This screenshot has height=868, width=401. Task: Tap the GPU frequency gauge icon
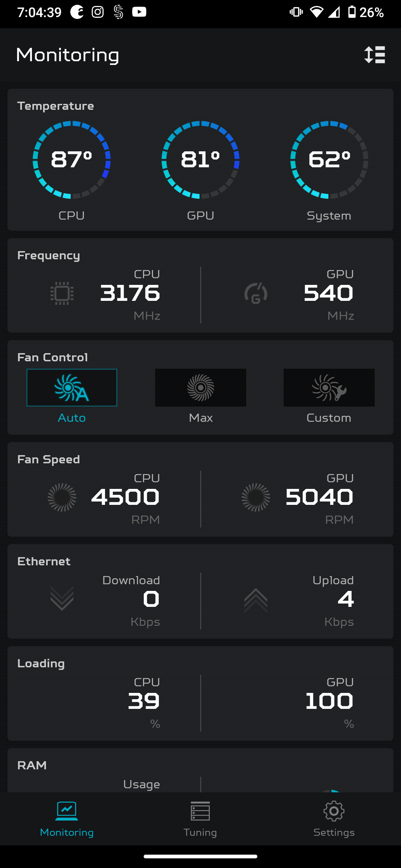pos(256,293)
